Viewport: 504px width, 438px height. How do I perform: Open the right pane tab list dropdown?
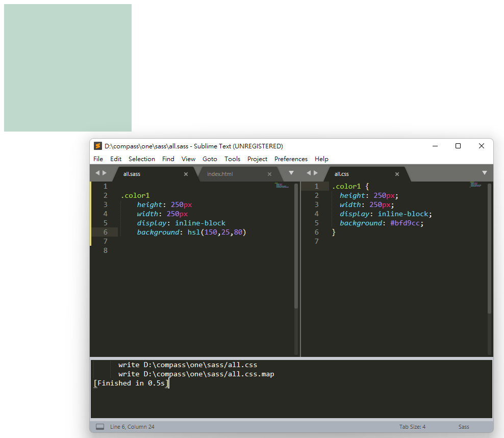tap(485, 173)
